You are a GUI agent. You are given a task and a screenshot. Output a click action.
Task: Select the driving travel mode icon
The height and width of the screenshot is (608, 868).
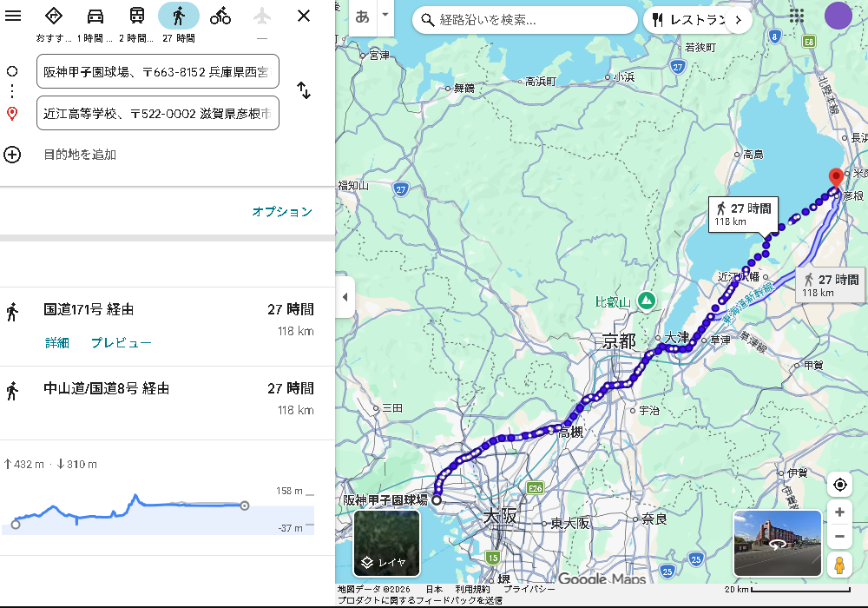(x=95, y=16)
